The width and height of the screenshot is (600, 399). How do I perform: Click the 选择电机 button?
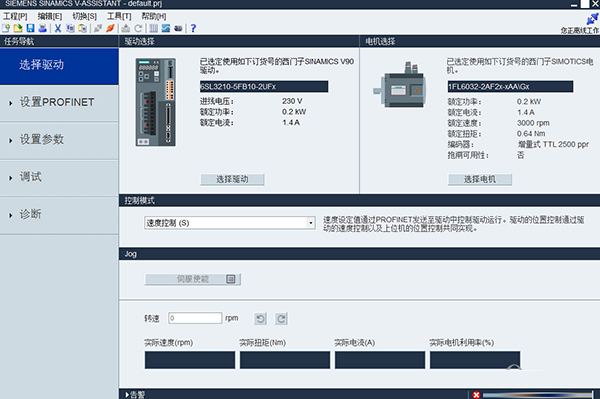tap(480, 179)
